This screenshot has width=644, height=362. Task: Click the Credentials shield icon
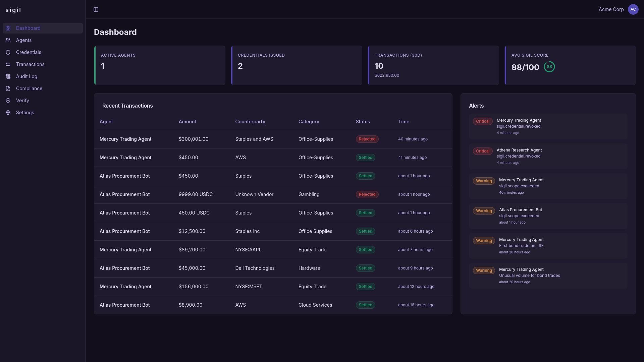tap(8, 52)
